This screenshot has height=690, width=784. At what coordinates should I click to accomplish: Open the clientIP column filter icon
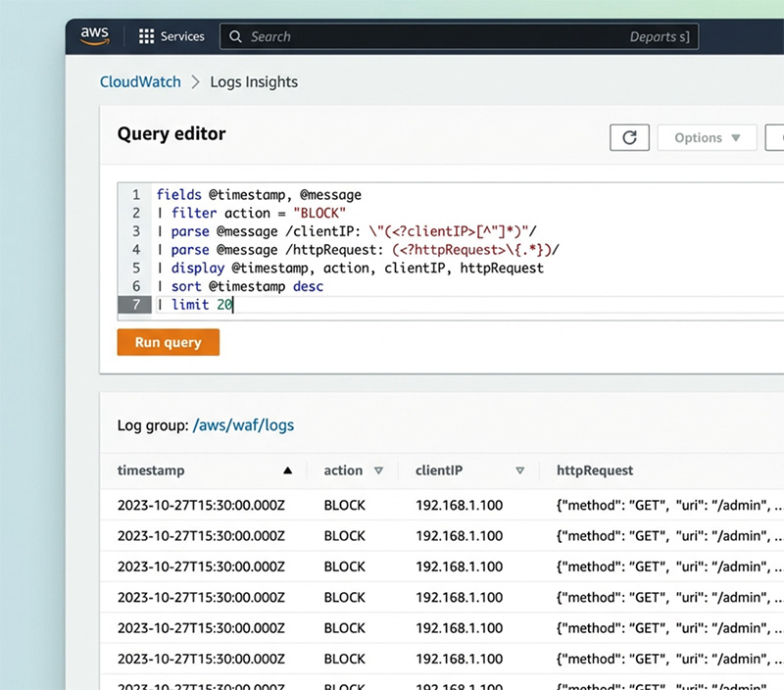[x=520, y=470]
